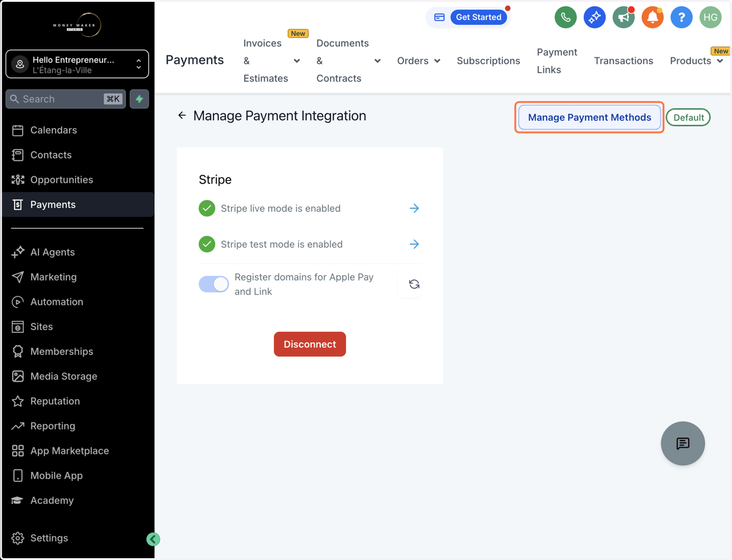Click 'Stripe live mode is enabled' text

281,208
